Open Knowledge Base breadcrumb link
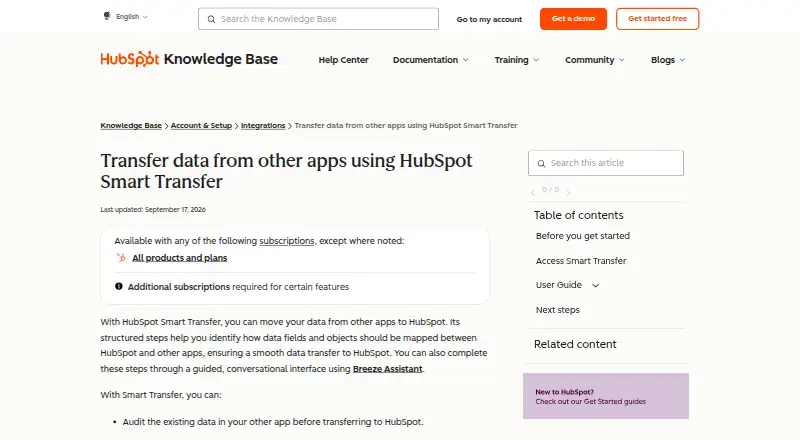Viewport: 800px width, 440px height. click(x=131, y=126)
